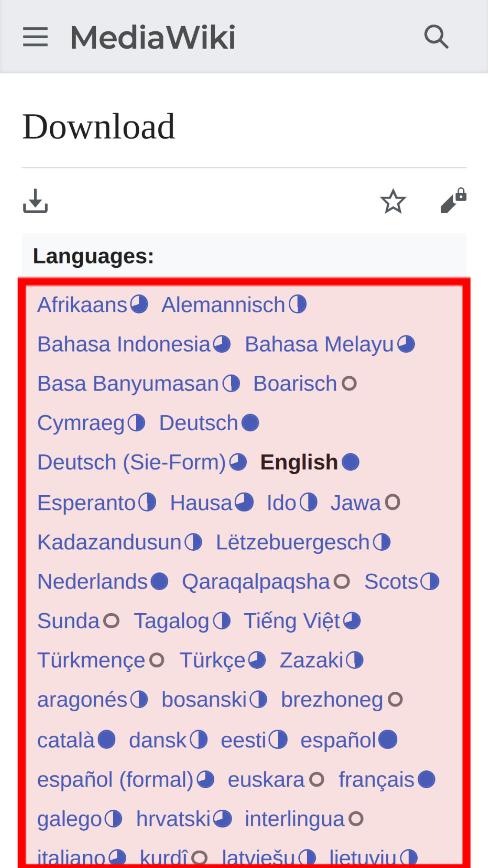This screenshot has width=488, height=868.
Task: Add page to watchlist with star
Action: pyautogui.click(x=393, y=201)
